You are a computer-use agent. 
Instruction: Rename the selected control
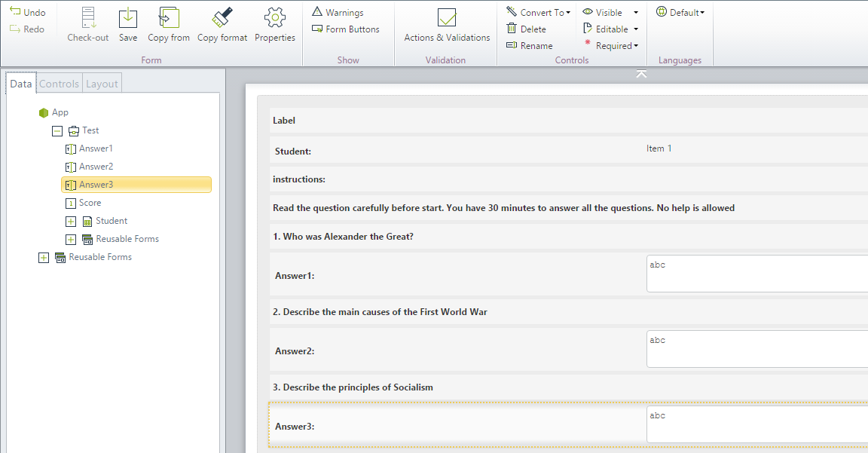529,45
